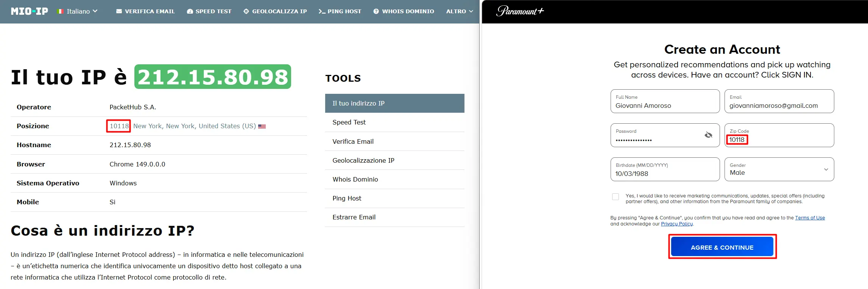This screenshot has height=289, width=868.
Task: Click the Italian flag icon
Action: [60, 11]
